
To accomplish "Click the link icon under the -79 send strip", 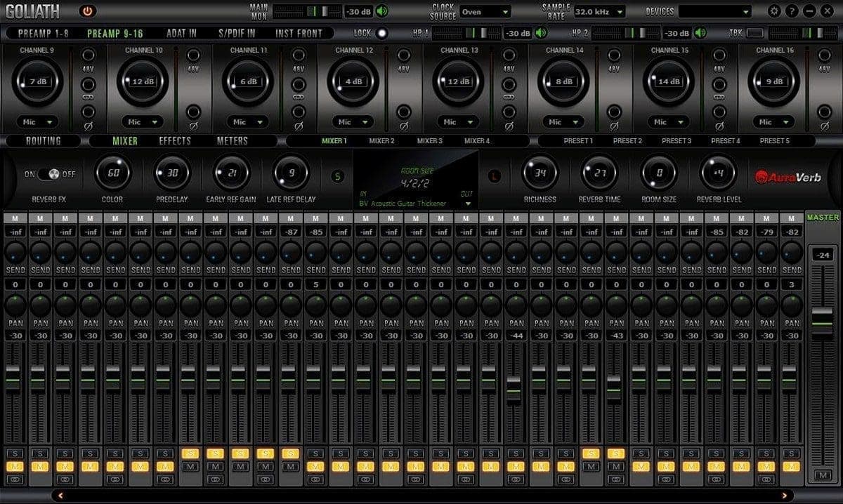I will (x=767, y=479).
